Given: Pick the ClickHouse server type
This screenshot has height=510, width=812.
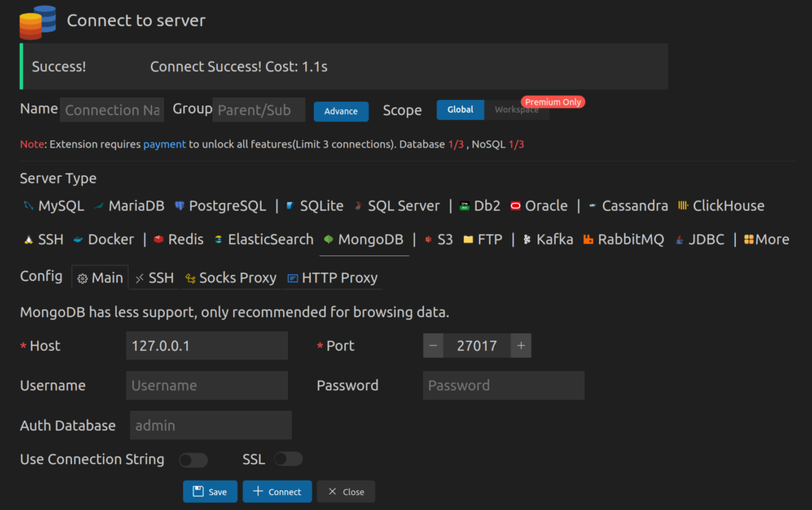Looking at the screenshot, I should pyautogui.click(x=727, y=205).
